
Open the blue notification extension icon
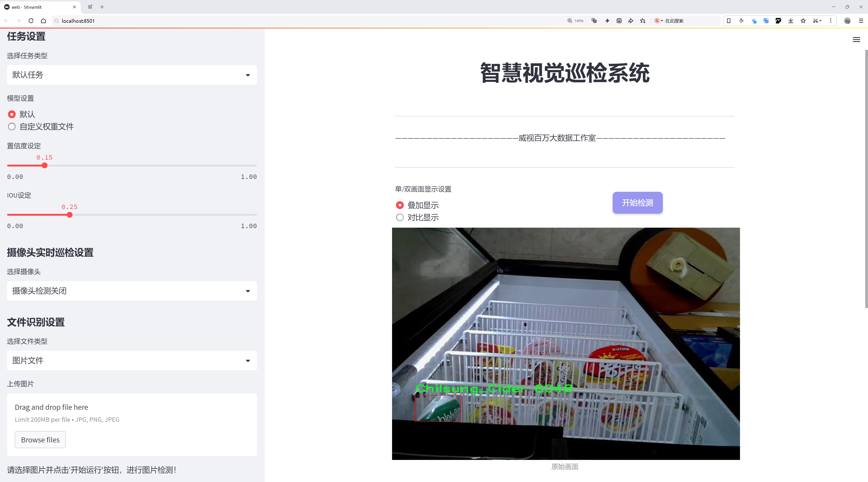click(754, 20)
